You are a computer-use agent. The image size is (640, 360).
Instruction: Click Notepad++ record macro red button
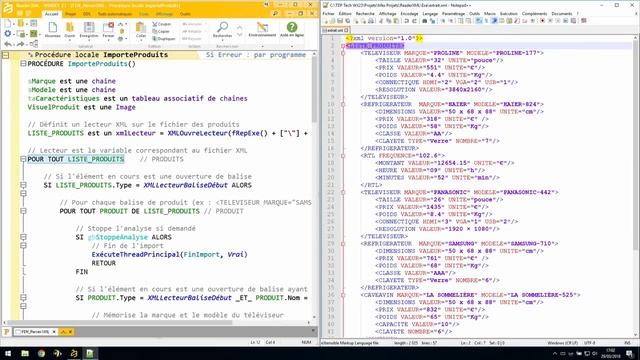pos(542,20)
